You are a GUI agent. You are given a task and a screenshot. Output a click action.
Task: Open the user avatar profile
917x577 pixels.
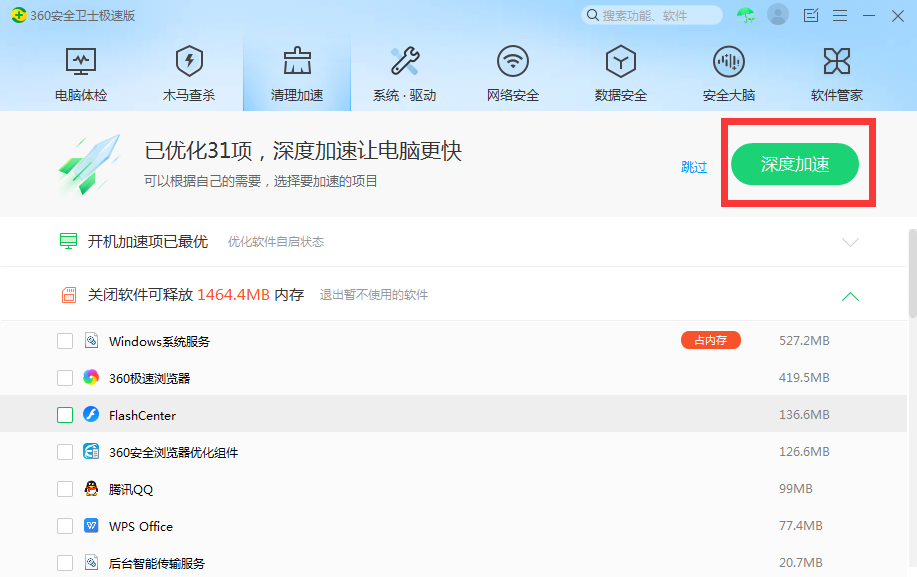coord(778,15)
